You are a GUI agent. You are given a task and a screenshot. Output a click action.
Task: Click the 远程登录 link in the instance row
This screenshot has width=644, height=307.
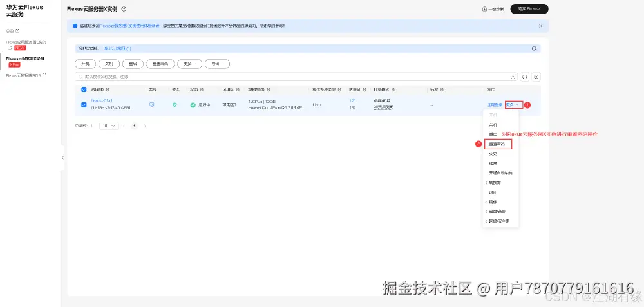495,105
